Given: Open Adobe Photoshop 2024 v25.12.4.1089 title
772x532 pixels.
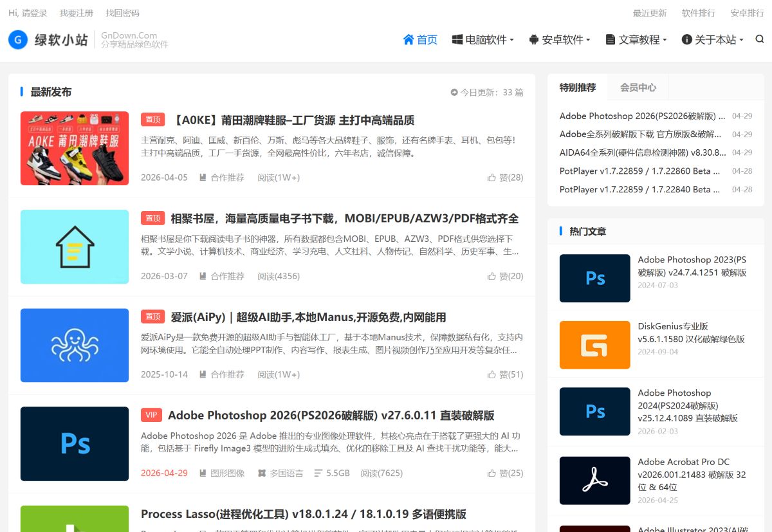Looking at the screenshot, I should tap(688, 405).
